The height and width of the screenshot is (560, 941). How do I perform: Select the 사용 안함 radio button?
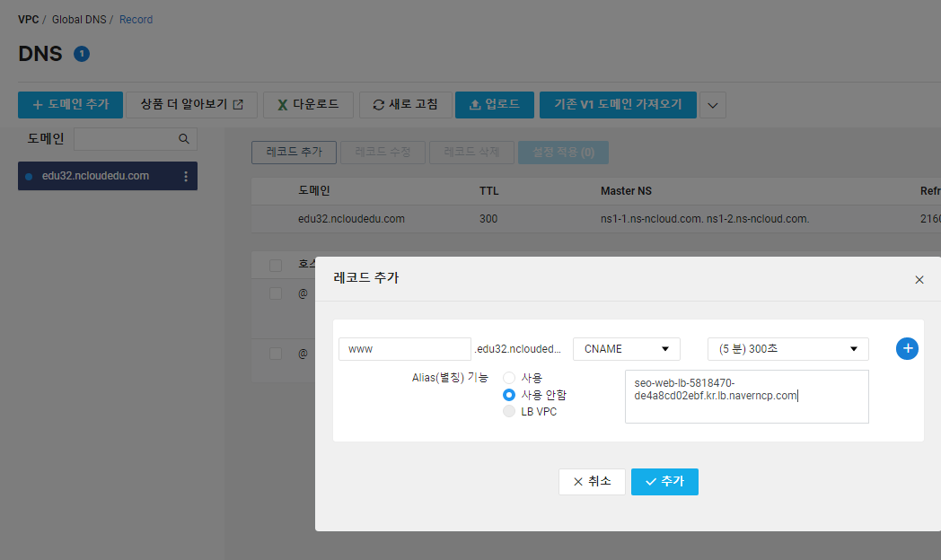(509, 395)
